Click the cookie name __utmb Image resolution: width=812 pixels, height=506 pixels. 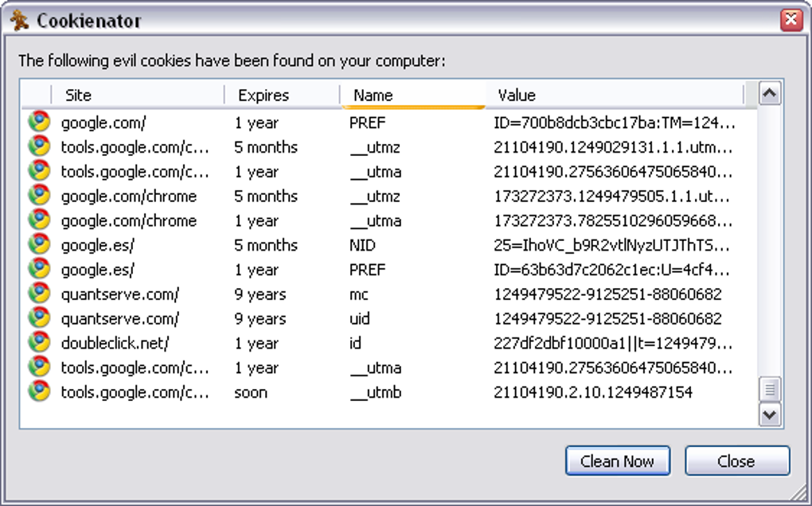pyautogui.click(x=376, y=393)
